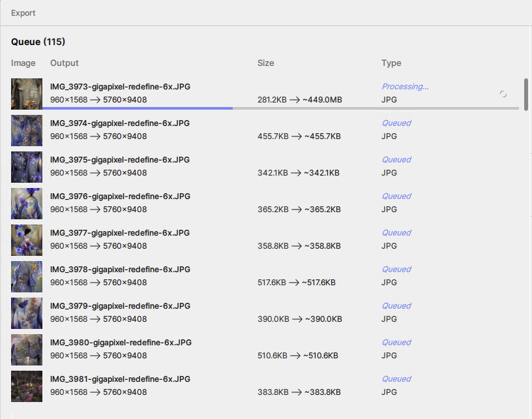
Task: Click the Queued status of IMG_3975
Action: [x=396, y=160]
